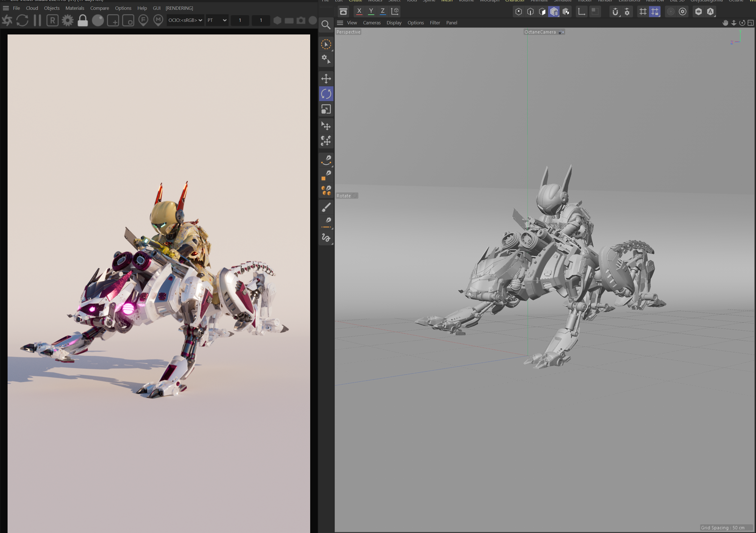Select the paint brush tool
This screenshot has width=756, height=533.
pyautogui.click(x=326, y=207)
